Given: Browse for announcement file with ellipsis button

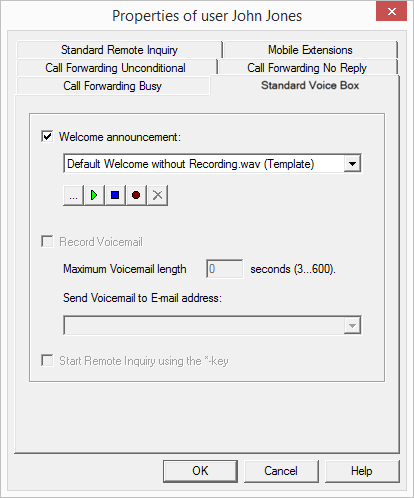Looking at the screenshot, I should (73, 195).
